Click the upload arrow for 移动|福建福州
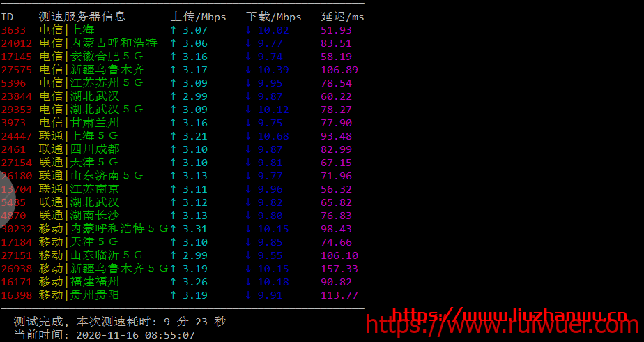The height and width of the screenshot is (342, 644). [x=174, y=282]
